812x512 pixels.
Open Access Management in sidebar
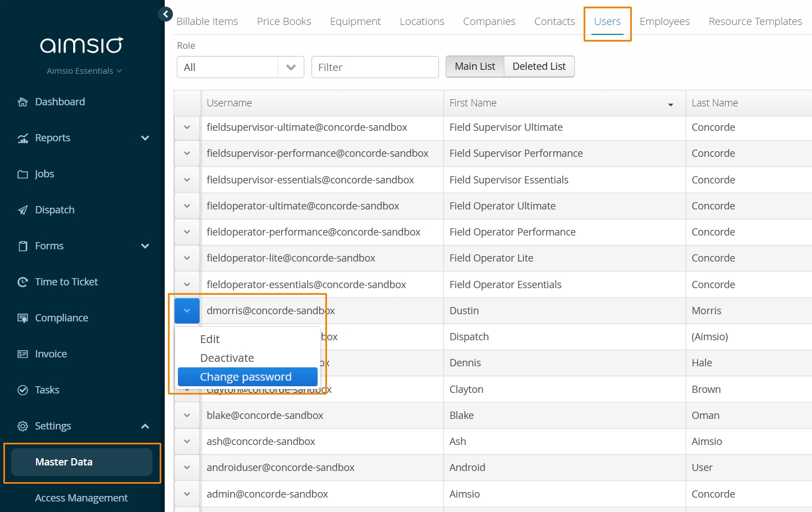click(x=81, y=498)
